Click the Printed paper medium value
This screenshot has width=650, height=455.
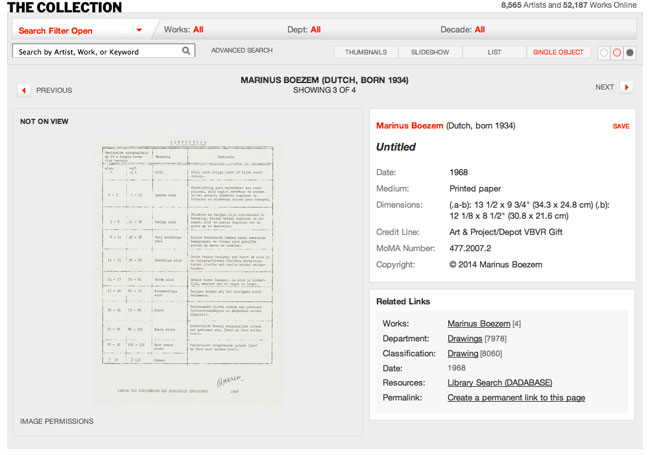tap(475, 189)
